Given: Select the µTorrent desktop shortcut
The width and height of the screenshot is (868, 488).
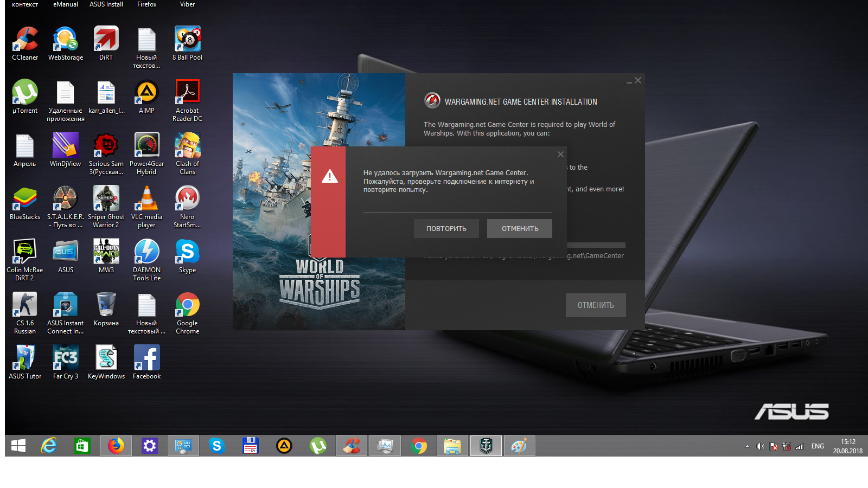Looking at the screenshot, I should pos(25,97).
